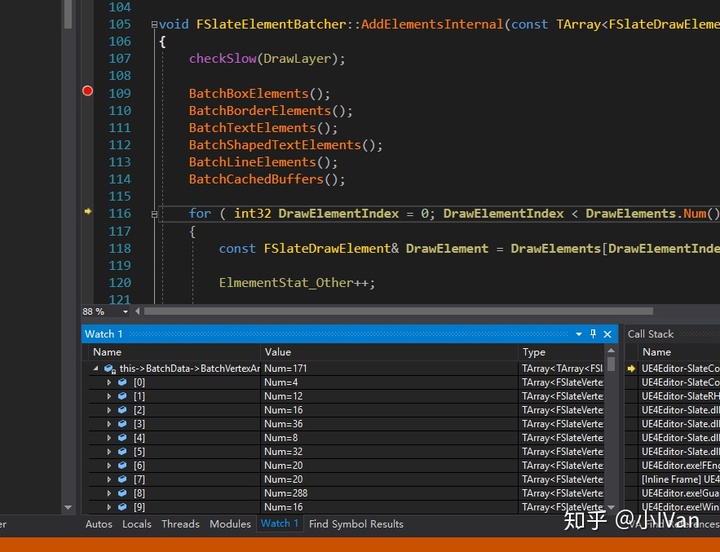Switch to the Threads tab
This screenshot has width=720, height=552.
[180, 524]
